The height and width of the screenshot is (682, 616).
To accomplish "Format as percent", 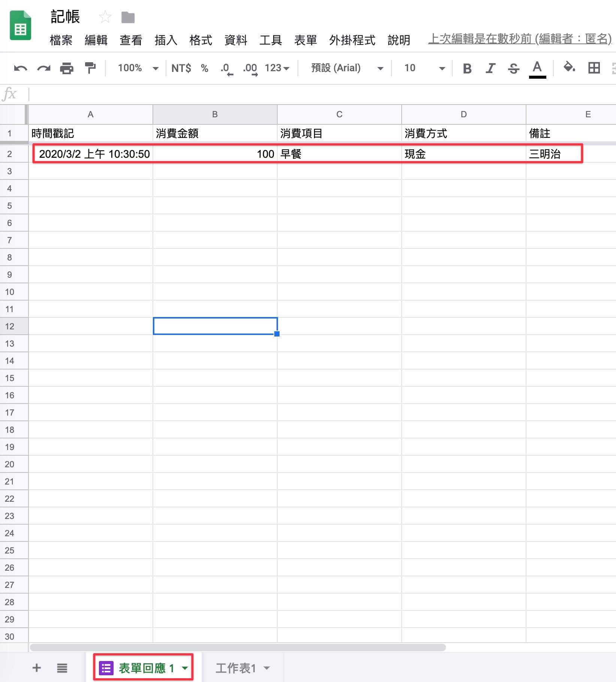I will pos(204,68).
